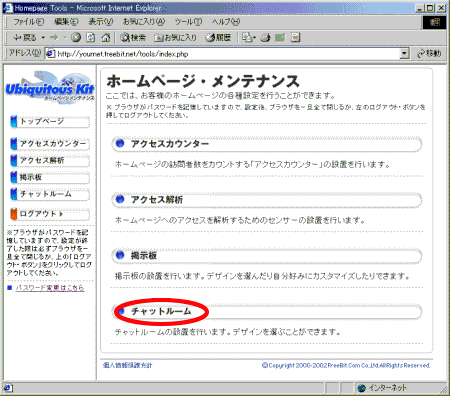
Task: Open the ヘルプ menu
Action: [x=226, y=22]
